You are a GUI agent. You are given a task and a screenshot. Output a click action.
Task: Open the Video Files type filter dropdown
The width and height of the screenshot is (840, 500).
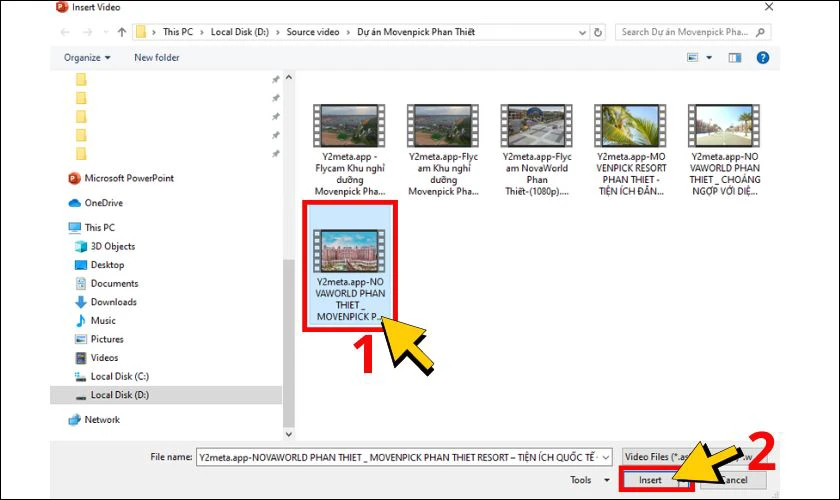coord(695,457)
